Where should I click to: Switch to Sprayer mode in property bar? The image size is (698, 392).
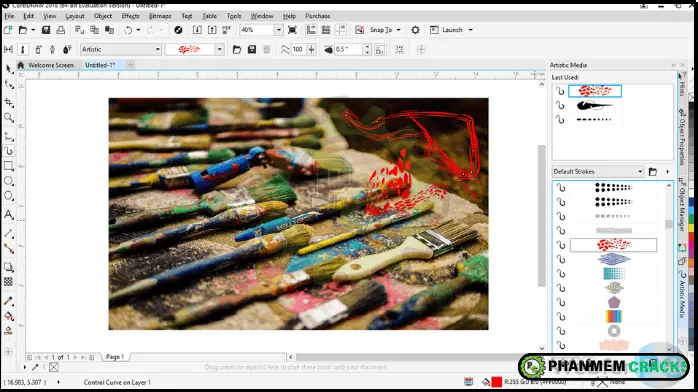tap(38, 49)
